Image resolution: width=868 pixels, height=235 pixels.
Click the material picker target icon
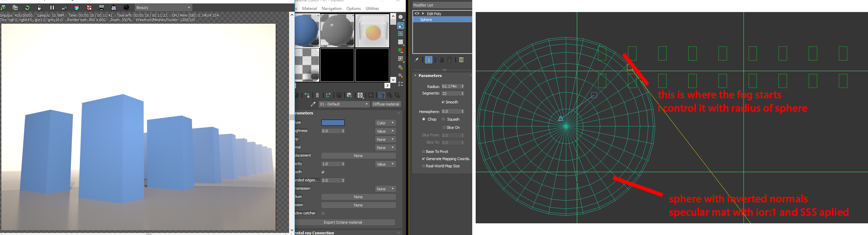pos(89,8)
